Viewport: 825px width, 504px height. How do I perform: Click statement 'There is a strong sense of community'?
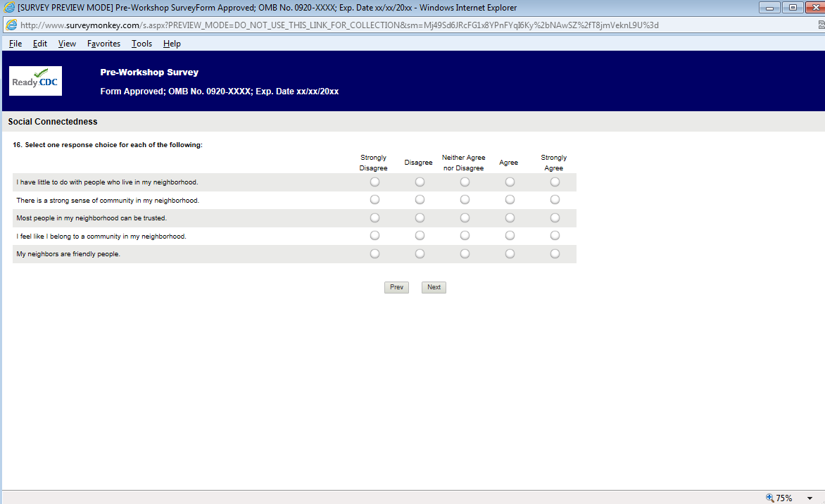(x=108, y=201)
